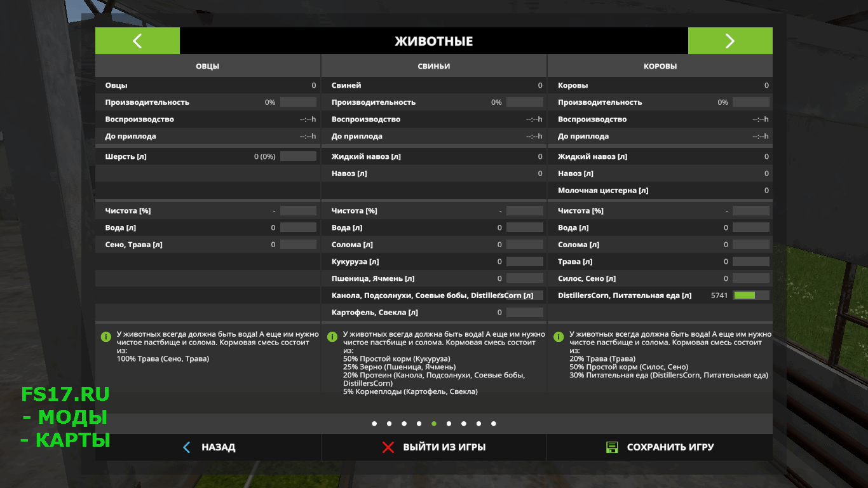Click Шерсть progress bar
Viewport: 868px width, 488px height.
click(298, 156)
